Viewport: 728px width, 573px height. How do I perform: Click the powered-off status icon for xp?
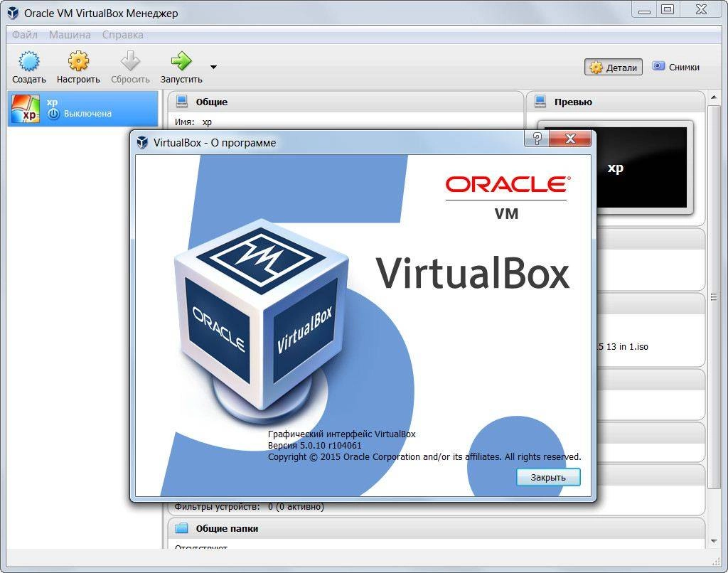pyautogui.click(x=53, y=114)
